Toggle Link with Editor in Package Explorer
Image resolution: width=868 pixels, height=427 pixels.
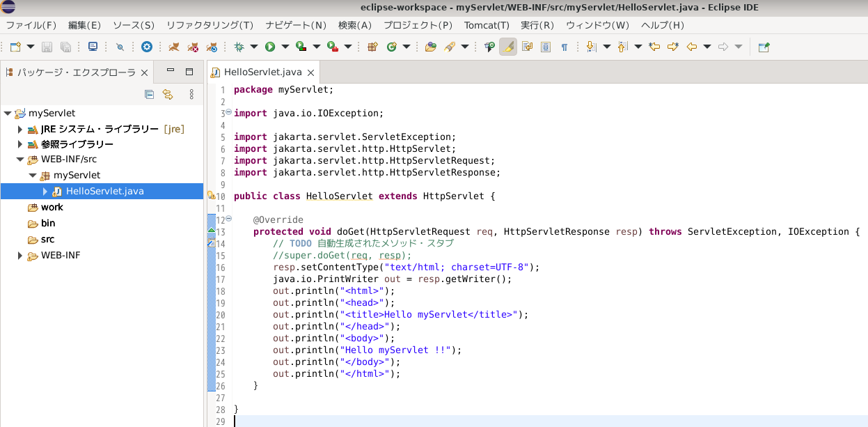168,94
